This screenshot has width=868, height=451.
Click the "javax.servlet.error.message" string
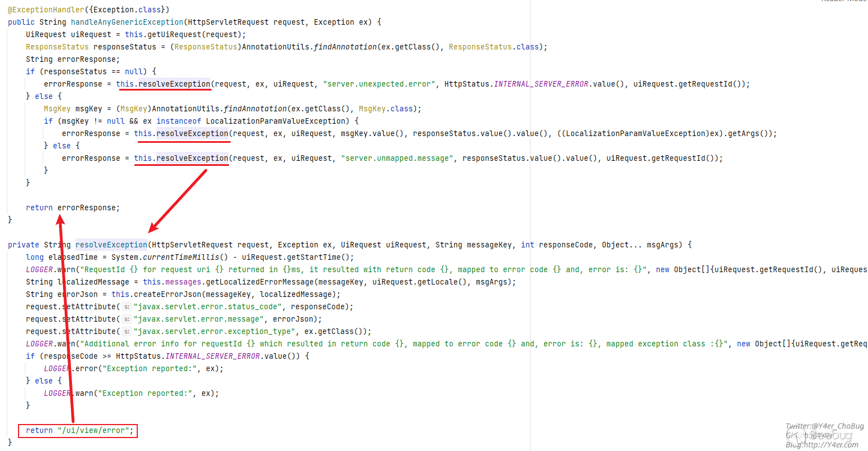click(199, 319)
